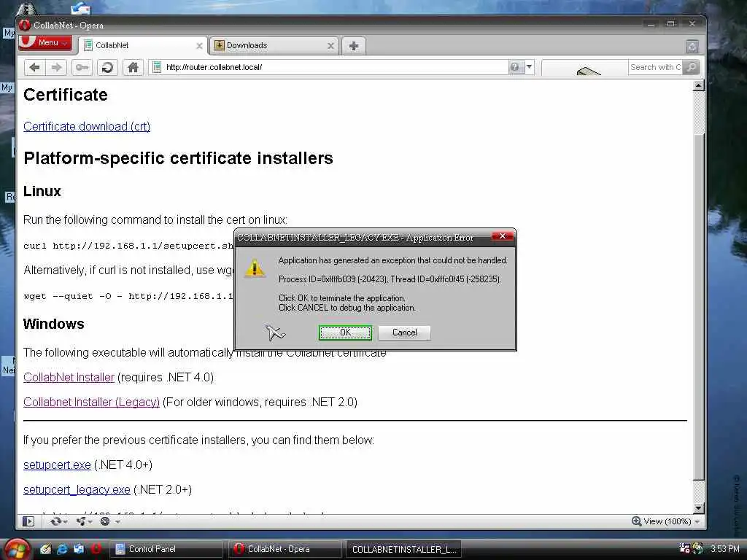Click the Windows heading text
This screenshot has height=560, width=747.
point(54,324)
